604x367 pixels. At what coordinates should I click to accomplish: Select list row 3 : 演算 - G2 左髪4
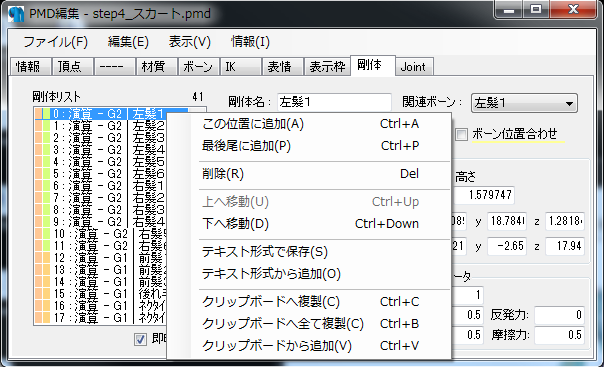(x=101, y=150)
